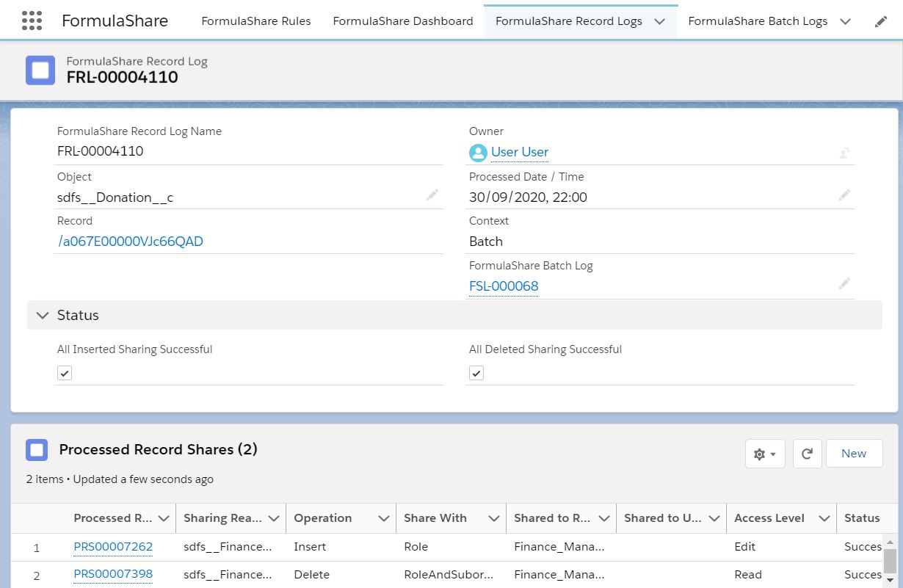903x588 pixels.
Task: Toggle All Deleted Sharing Successful checkbox
Action: click(x=476, y=373)
